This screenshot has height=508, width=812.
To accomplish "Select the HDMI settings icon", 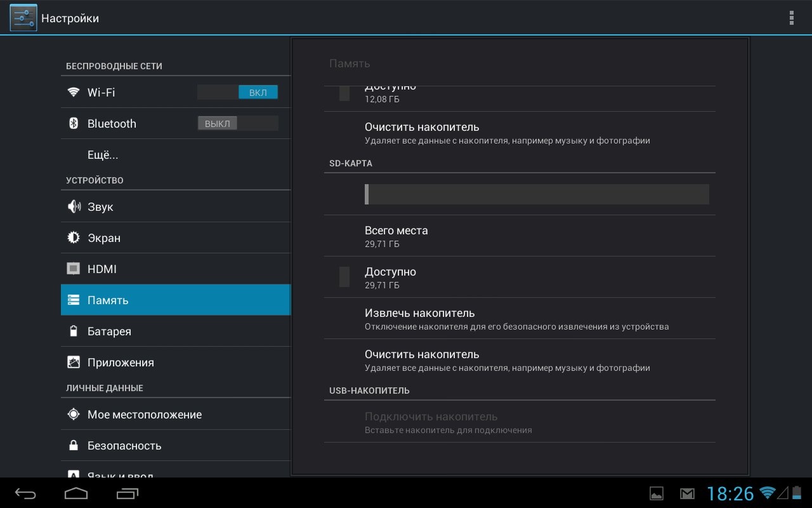I will (74, 269).
